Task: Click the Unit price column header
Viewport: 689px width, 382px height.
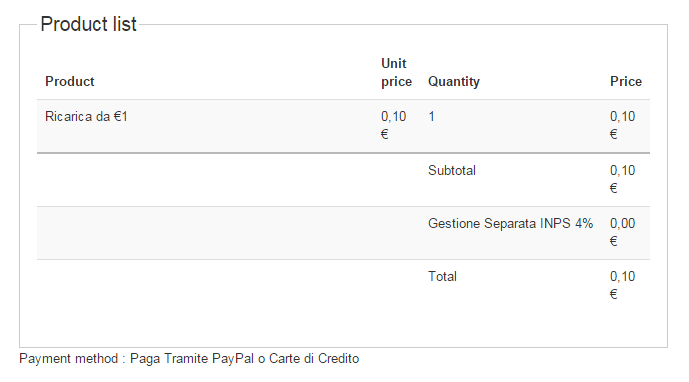Action: click(396, 73)
